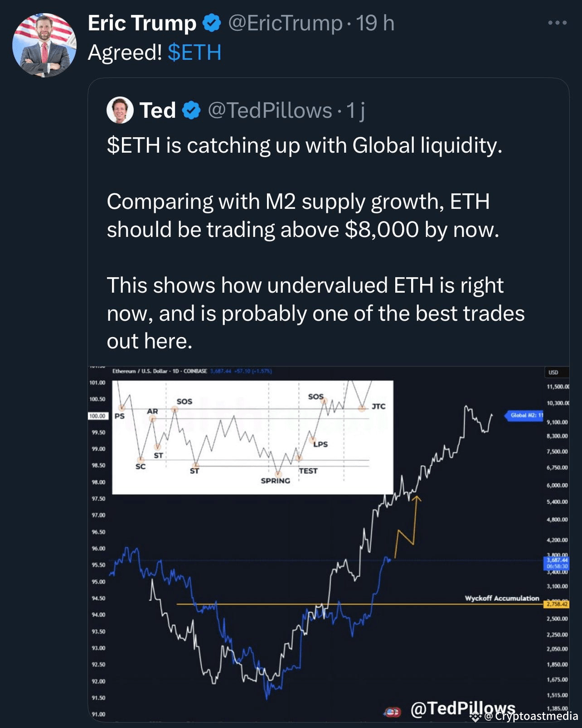Viewport: 582px width, 728px height.
Task: Click Ted's round avatar in quoted tweet
Action: [x=120, y=110]
